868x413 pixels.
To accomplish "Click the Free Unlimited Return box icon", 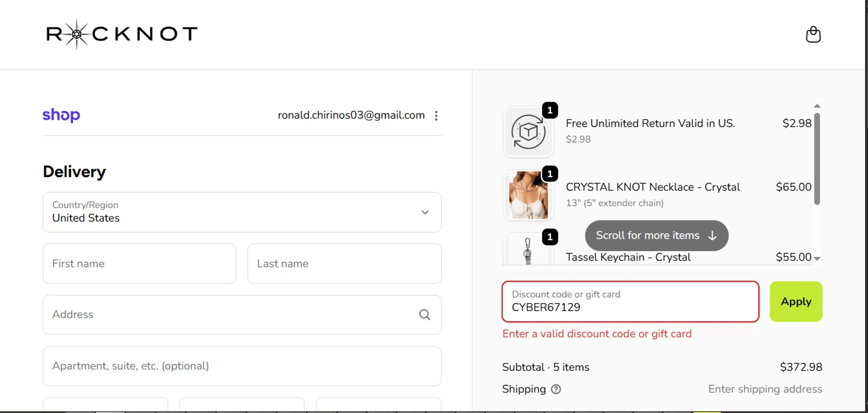I will [x=528, y=132].
